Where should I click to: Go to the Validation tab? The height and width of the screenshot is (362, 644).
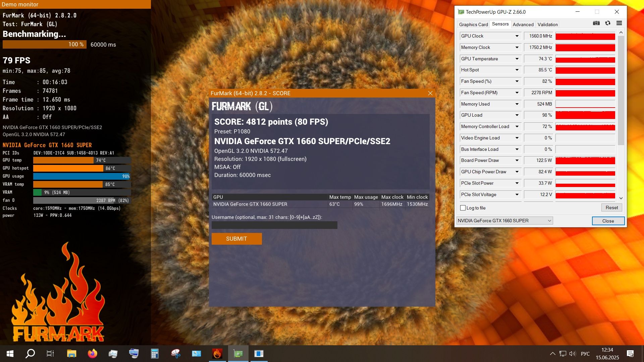tap(547, 24)
